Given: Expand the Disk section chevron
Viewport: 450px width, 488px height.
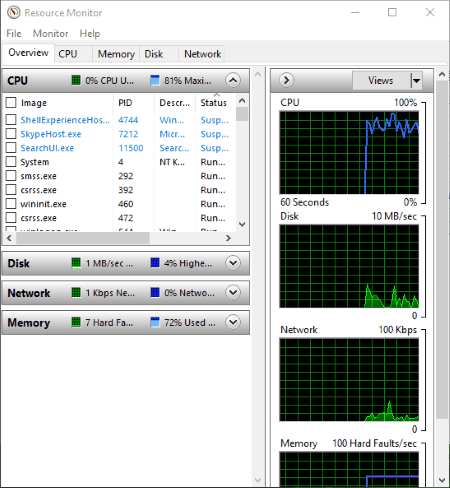Looking at the screenshot, I should pyautogui.click(x=233, y=263).
